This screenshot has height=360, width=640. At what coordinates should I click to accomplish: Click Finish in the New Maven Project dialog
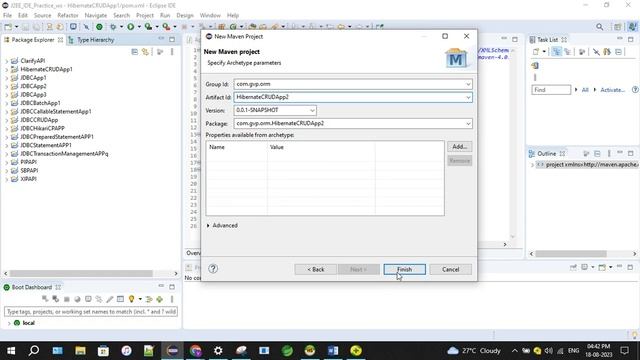tap(404, 269)
